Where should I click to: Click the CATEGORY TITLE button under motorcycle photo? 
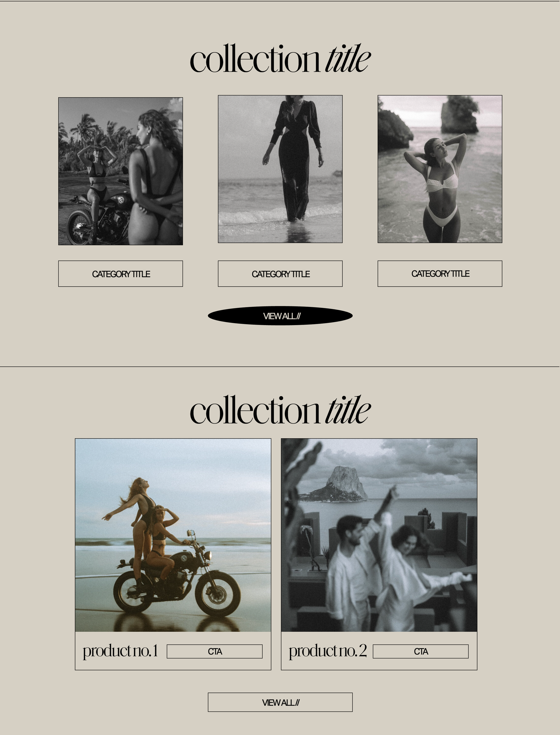tap(120, 273)
